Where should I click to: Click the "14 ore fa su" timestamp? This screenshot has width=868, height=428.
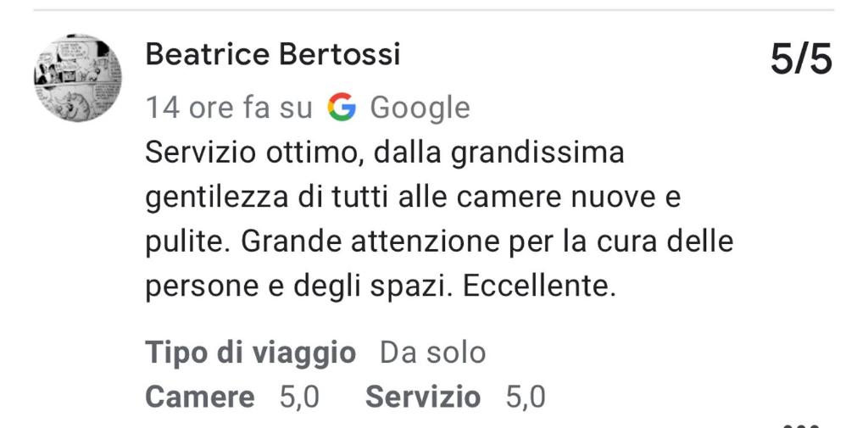(x=229, y=108)
